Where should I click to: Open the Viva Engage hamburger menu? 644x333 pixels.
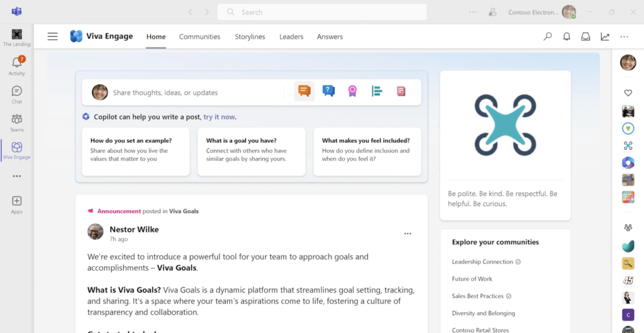(53, 37)
